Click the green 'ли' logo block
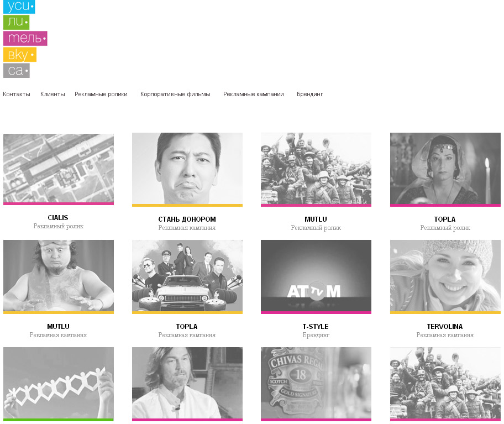 pyautogui.click(x=16, y=22)
